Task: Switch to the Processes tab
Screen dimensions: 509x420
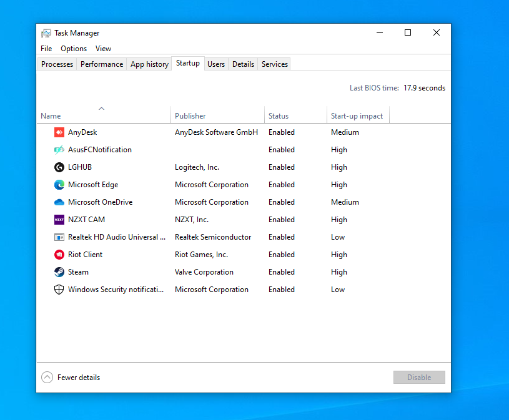Action: click(x=57, y=64)
